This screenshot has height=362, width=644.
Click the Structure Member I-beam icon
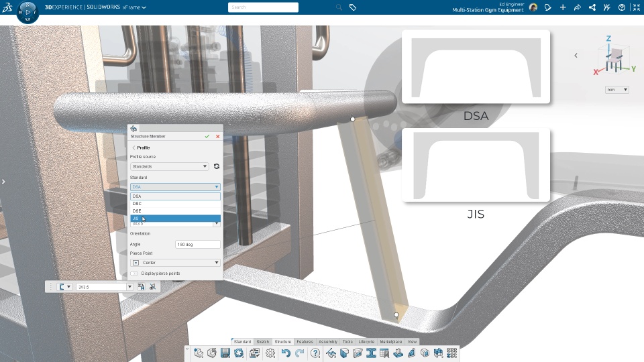(371, 353)
